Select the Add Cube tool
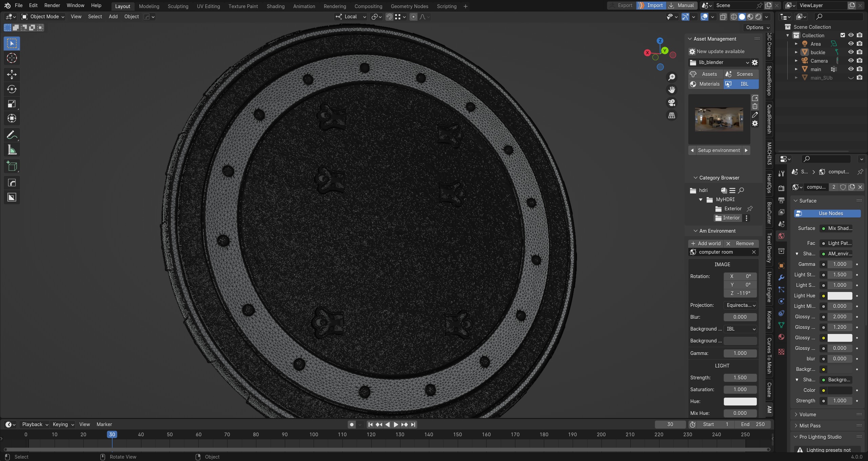This screenshot has height=461, width=868. (12, 166)
